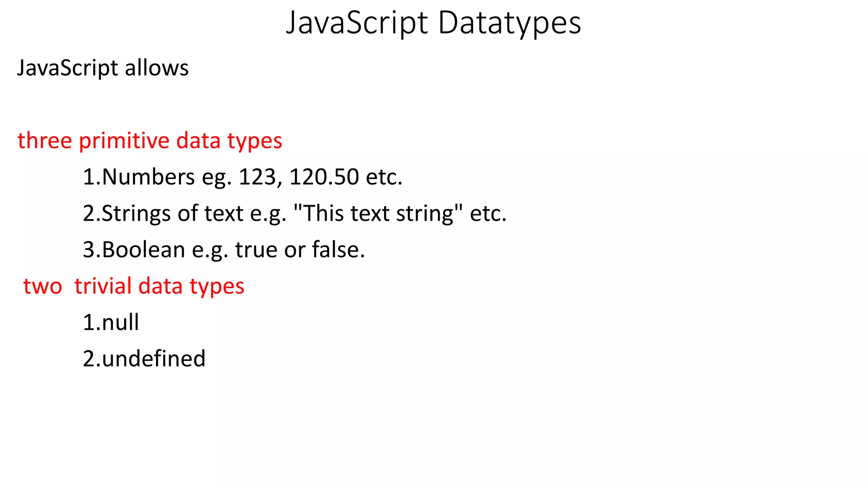Click the word 'Datatypes' in title
The image size is (868, 488).
[x=509, y=23]
